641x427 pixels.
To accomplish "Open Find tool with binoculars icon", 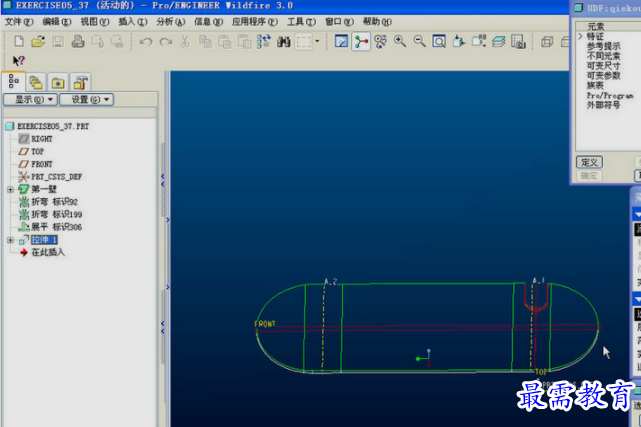I will pyautogui.click(x=283, y=41).
